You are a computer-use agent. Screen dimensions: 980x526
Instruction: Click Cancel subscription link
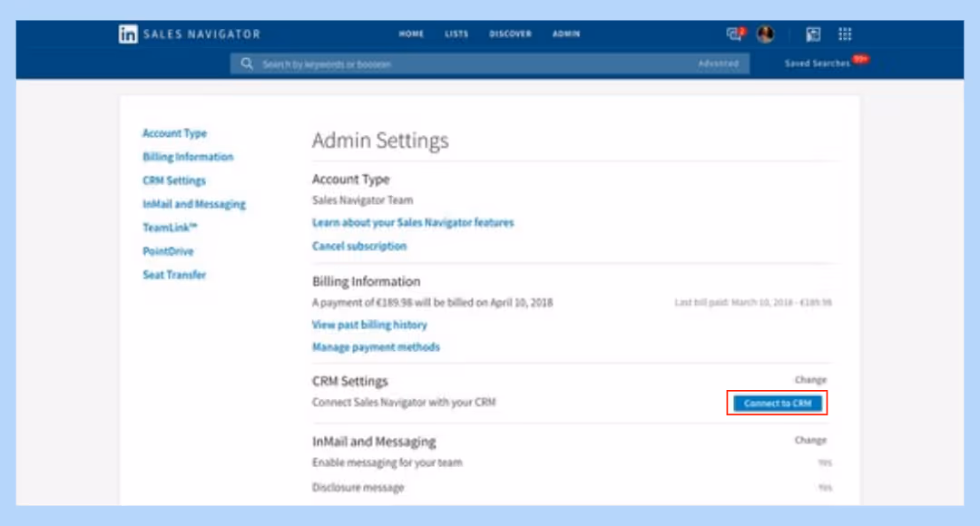coord(359,246)
